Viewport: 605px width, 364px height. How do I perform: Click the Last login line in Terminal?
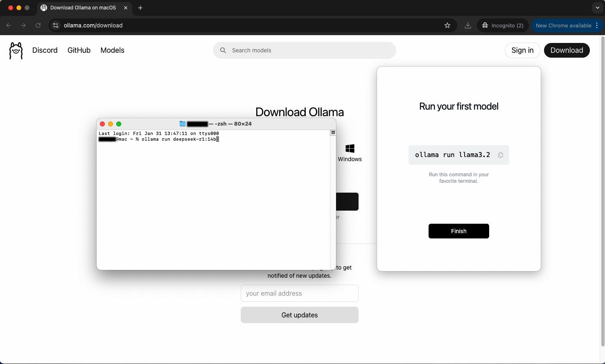pyautogui.click(x=159, y=133)
